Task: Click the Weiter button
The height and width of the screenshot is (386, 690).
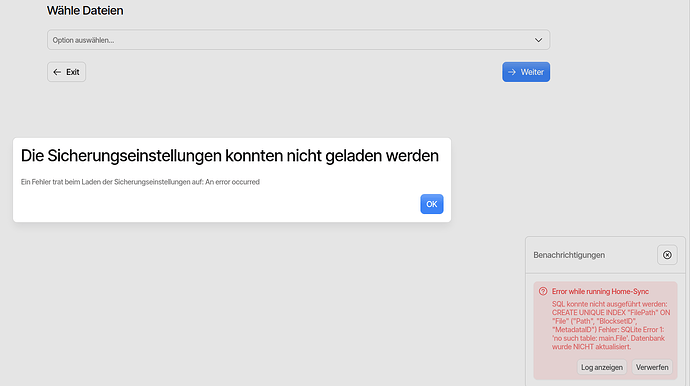Action: tap(526, 72)
